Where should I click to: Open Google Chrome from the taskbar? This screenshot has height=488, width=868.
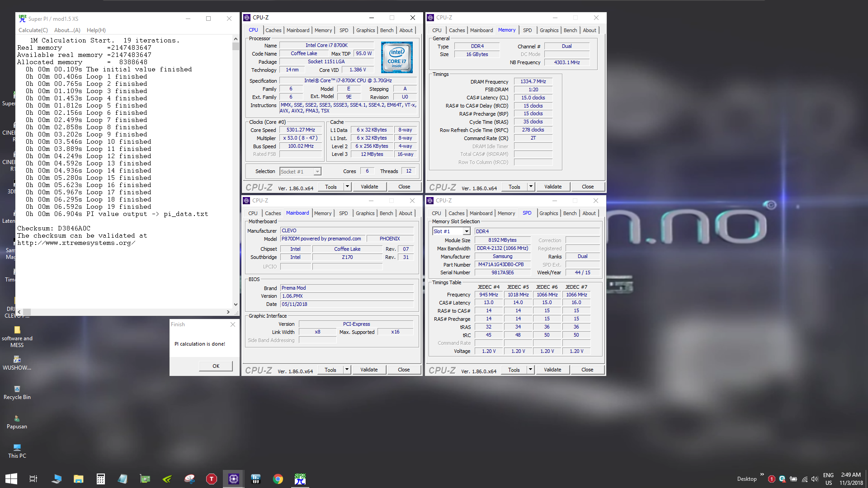click(x=278, y=479)
